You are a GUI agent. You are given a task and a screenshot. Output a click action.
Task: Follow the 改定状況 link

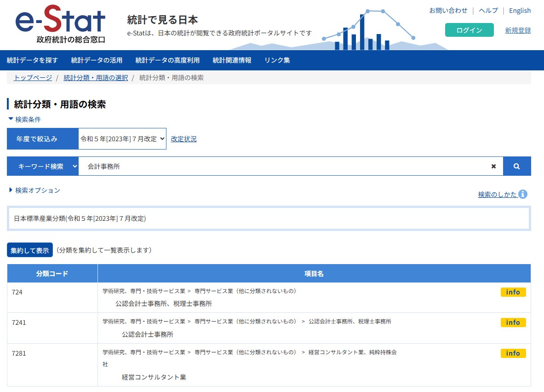click(183, 139)
